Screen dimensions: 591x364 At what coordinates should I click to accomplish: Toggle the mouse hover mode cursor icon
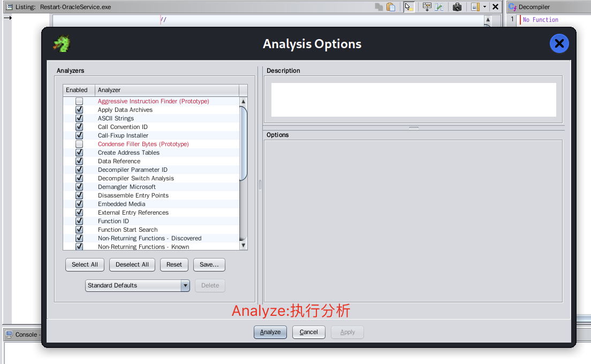point(408,7)
